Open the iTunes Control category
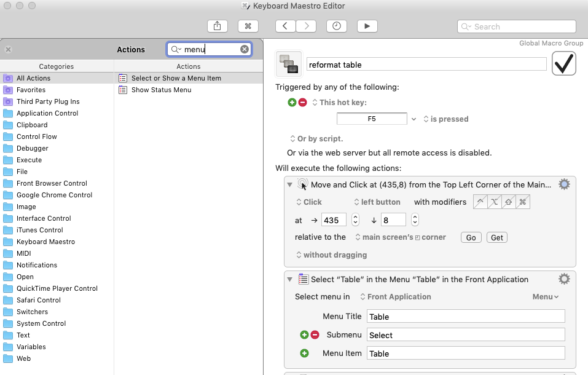Viewport: 588px width, 375px height. pyautogui.click(x=57, y=230)
